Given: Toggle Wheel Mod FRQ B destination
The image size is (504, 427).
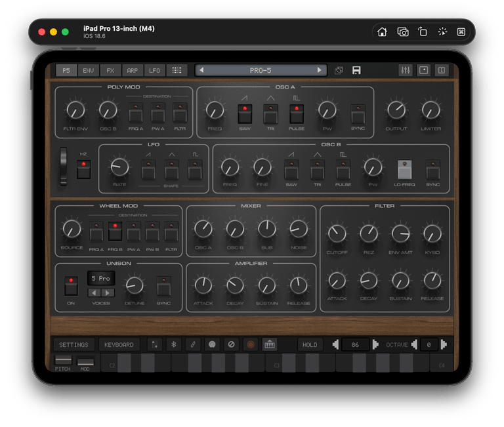Looking at the screenshot, I should tap(115, 232).
